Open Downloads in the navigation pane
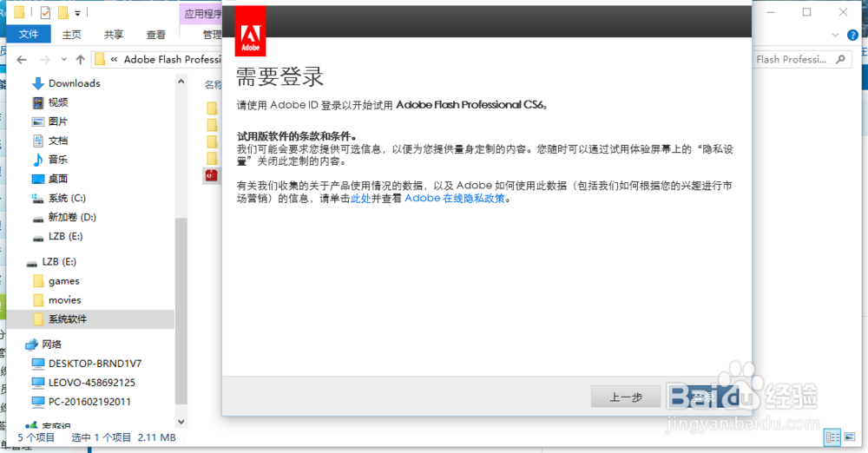This screenshot has height=453, width=868. coord(74,83)
